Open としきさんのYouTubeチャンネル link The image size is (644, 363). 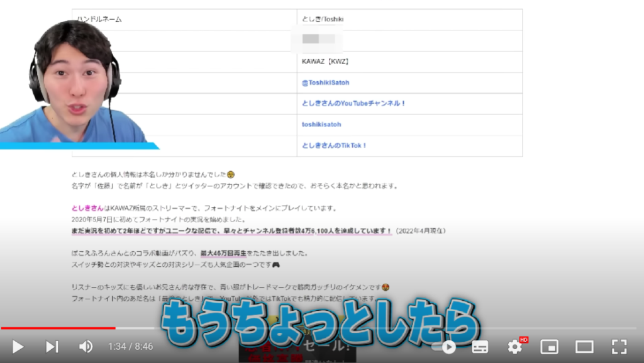pyautogui.click(x=353, y=103)
